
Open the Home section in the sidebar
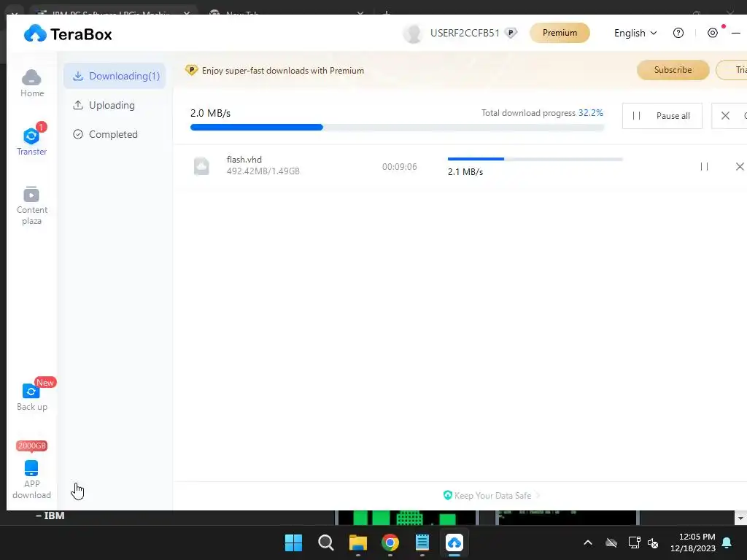pos(32,83)
